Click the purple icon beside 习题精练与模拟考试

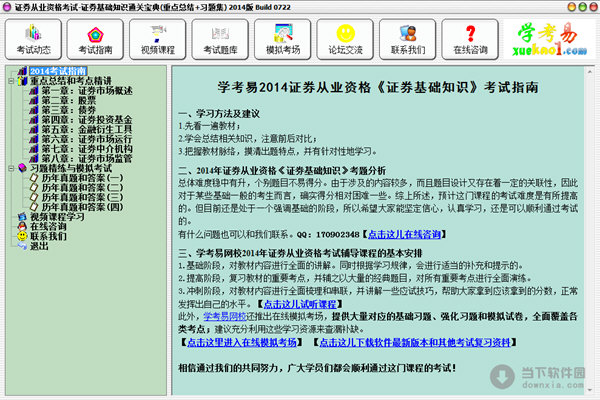pos(23,168)
